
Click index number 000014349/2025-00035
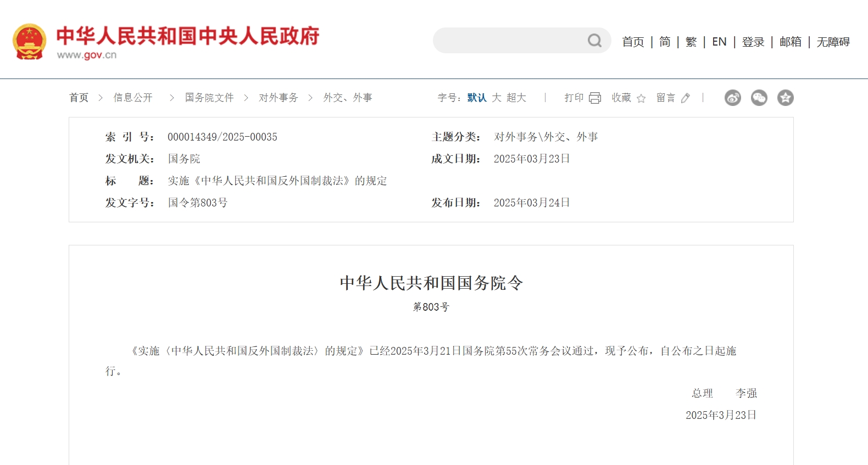[x=222, y=137]
